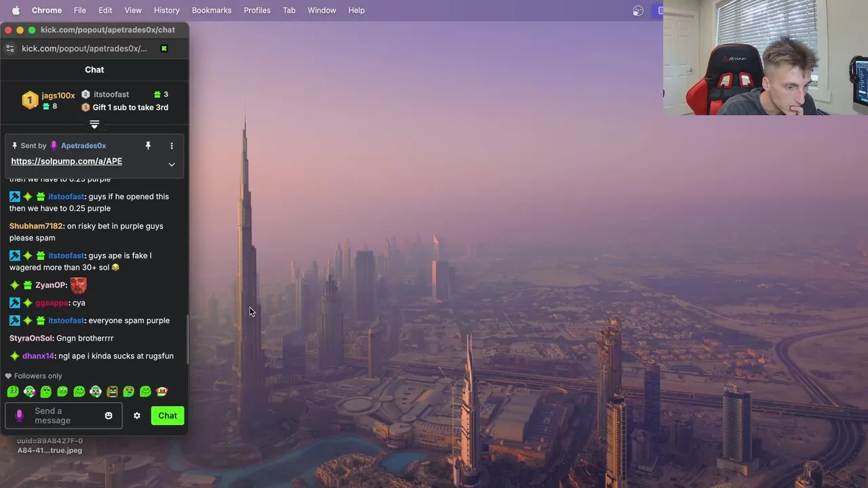Open jags100x leaderboard profile

tap(58, 96)
